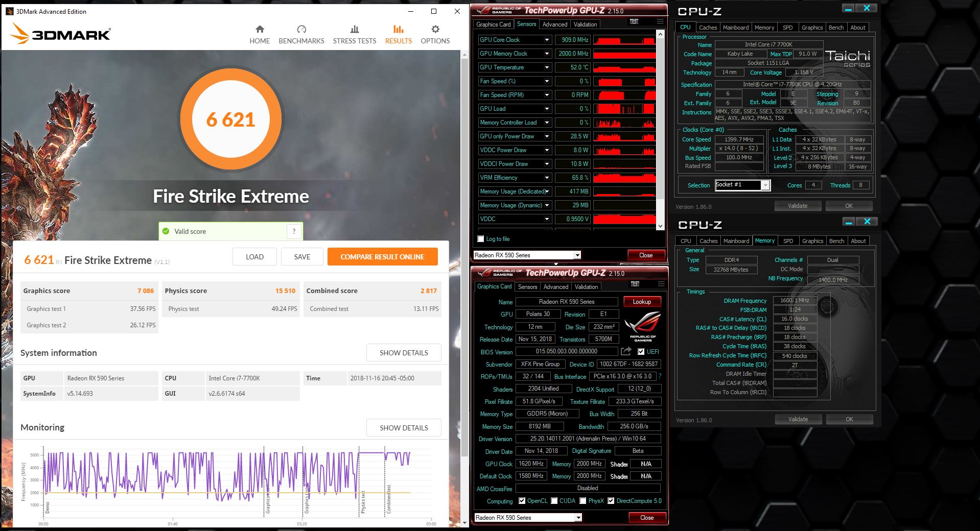980x531 pixels.
Task: Click the Bus Interface question mark in GPU-Z
Action: (660, 376)
